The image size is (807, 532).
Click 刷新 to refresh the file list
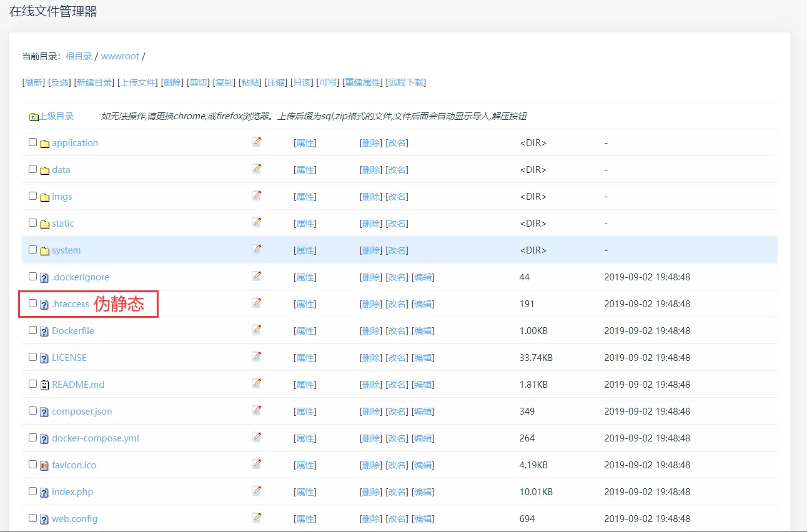point(32,82)
